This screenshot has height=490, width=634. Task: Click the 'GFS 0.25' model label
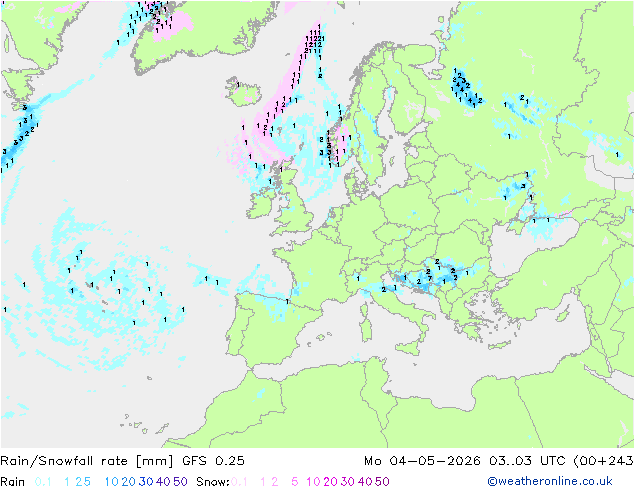(x=213, y=461)
